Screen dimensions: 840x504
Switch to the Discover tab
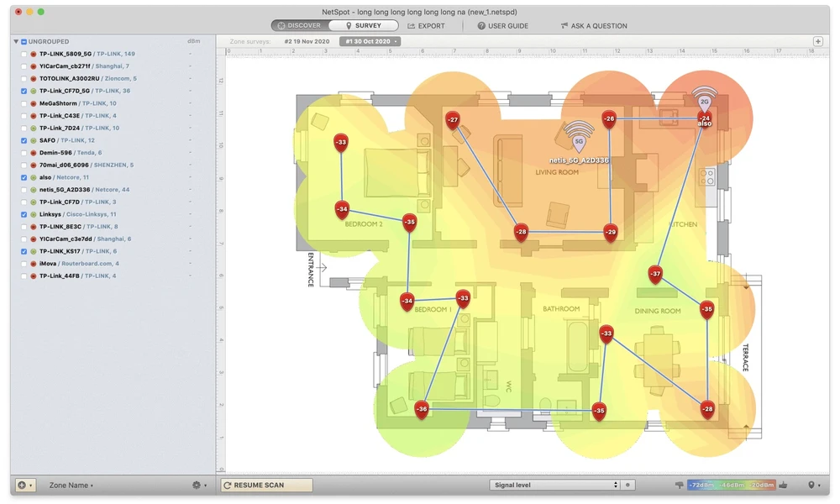300,26
